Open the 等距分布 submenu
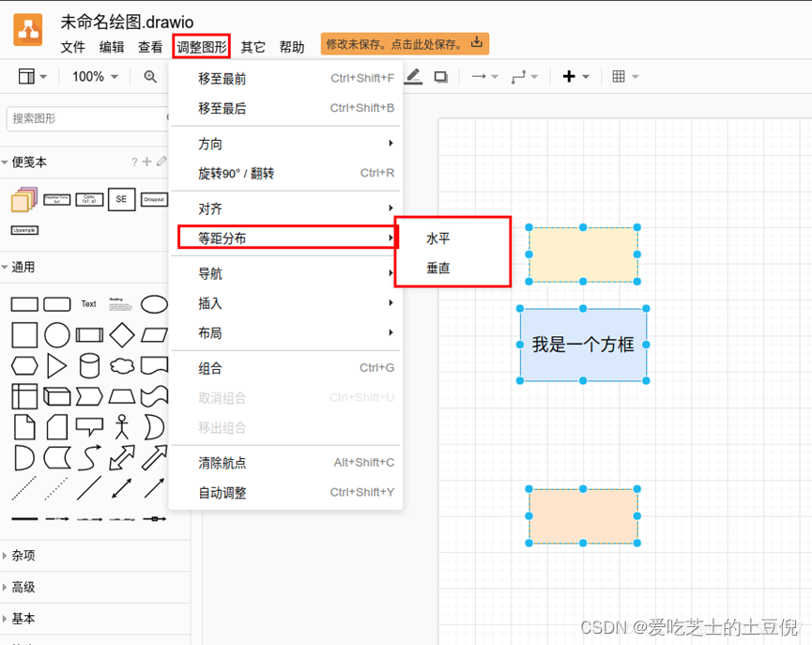The height and width of the screenshot is (645, 812). 286,238
